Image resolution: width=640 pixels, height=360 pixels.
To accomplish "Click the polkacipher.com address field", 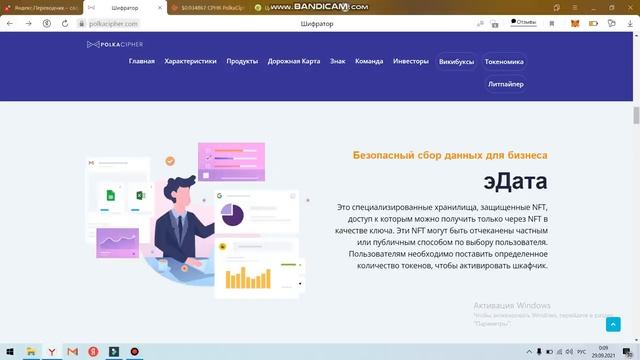I will click(113, 24).
